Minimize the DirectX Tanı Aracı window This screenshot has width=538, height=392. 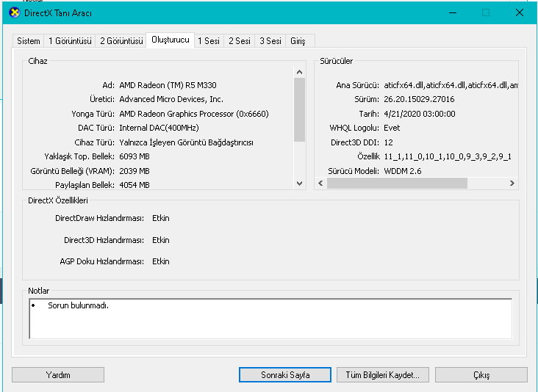(x=453, y=13)
